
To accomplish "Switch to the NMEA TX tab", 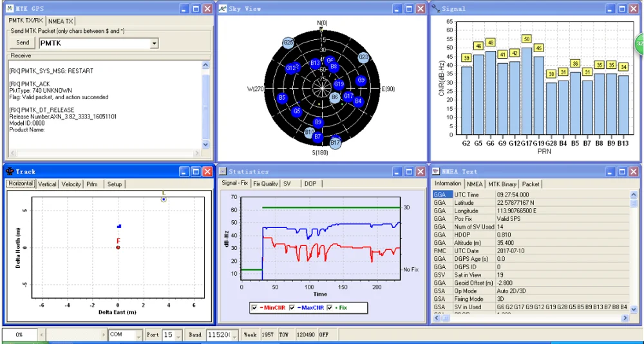I will [x=61, y=21].
